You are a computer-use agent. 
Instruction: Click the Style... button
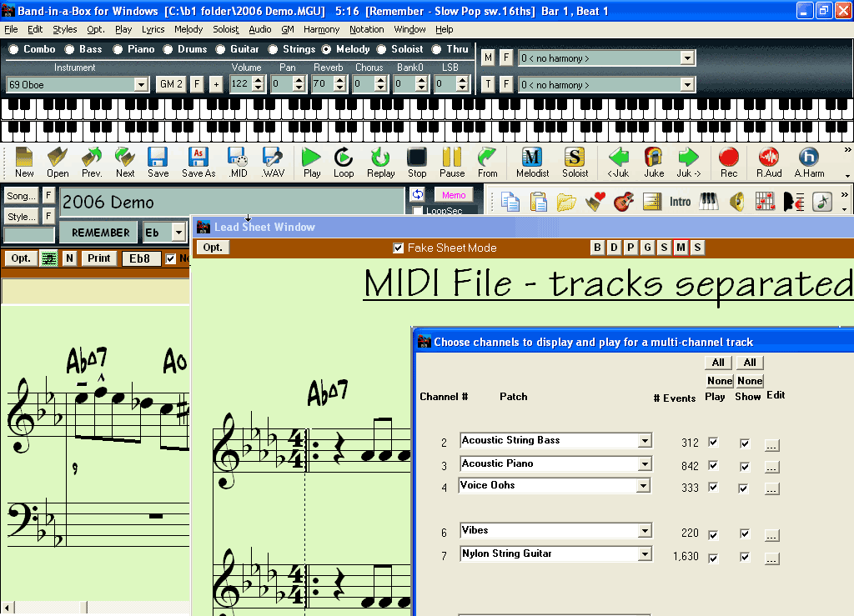[x=21, y=217]
